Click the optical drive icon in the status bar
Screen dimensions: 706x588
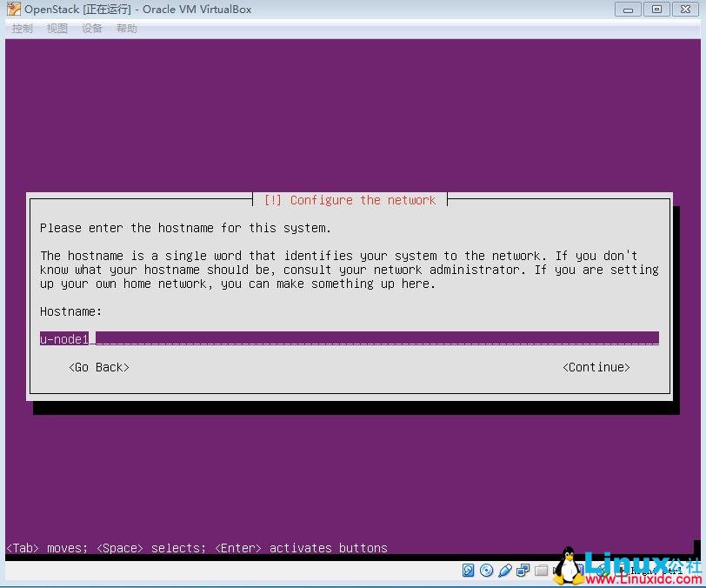(487, 571)
